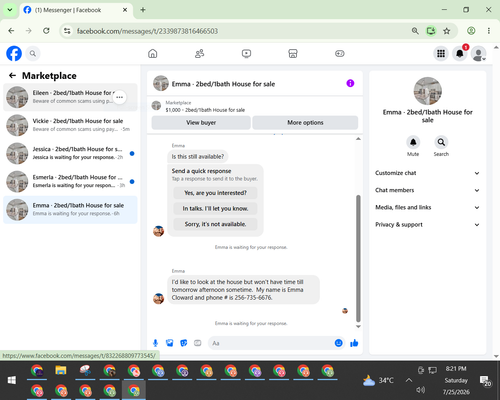Expand Customize chat section
This screenshot has width=500, height=400.
[x=427, y=173]
